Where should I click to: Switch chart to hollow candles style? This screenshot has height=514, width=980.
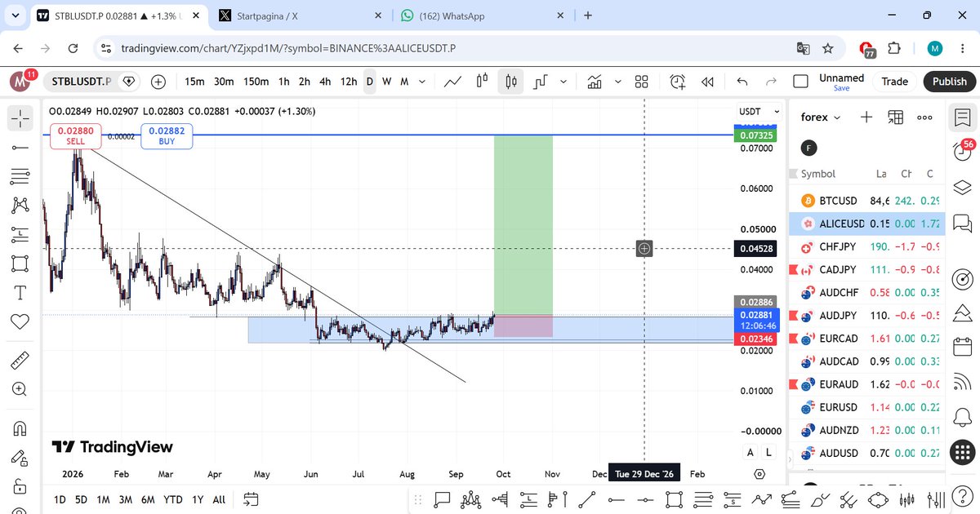482,82
